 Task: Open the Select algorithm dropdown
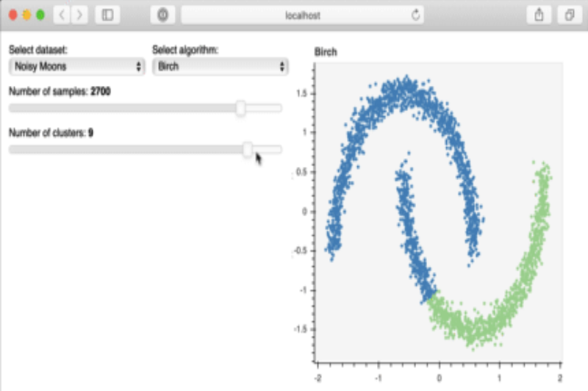point(220,67)
